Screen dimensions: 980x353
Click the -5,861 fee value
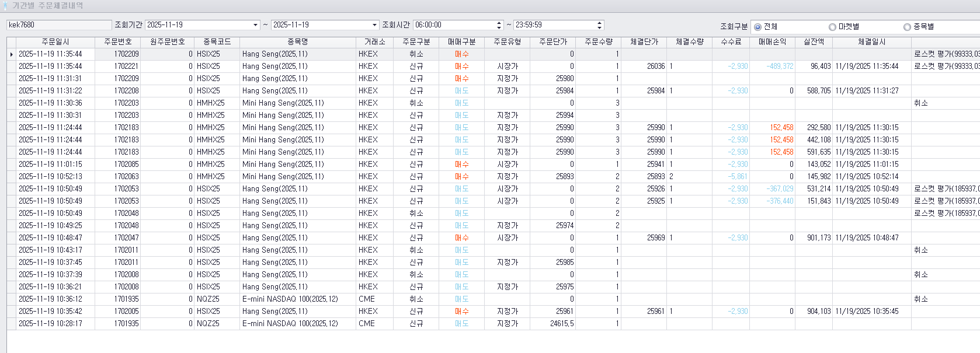[738, 176]
